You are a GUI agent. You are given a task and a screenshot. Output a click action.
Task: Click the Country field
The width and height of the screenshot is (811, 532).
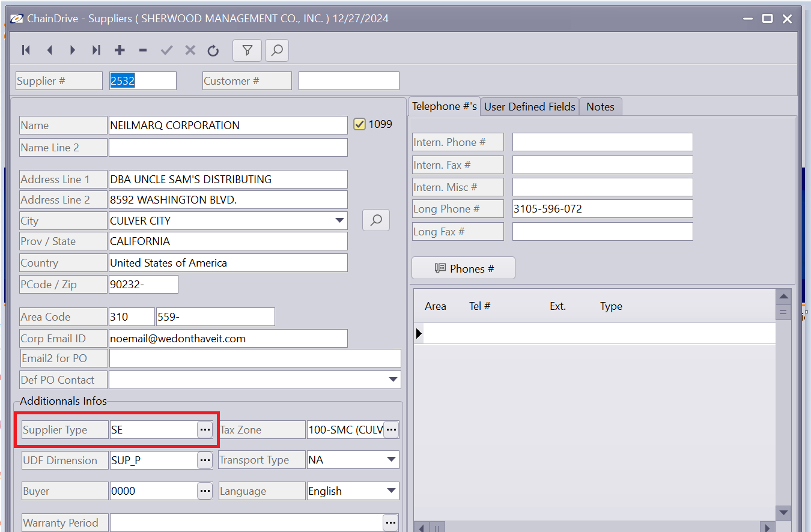pos(228,263)
